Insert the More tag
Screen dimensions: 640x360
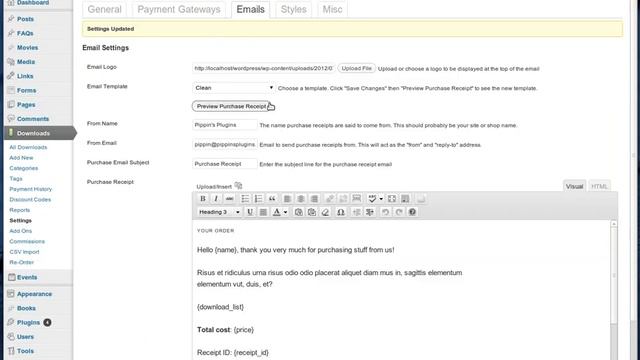click(x=357, y=199)
